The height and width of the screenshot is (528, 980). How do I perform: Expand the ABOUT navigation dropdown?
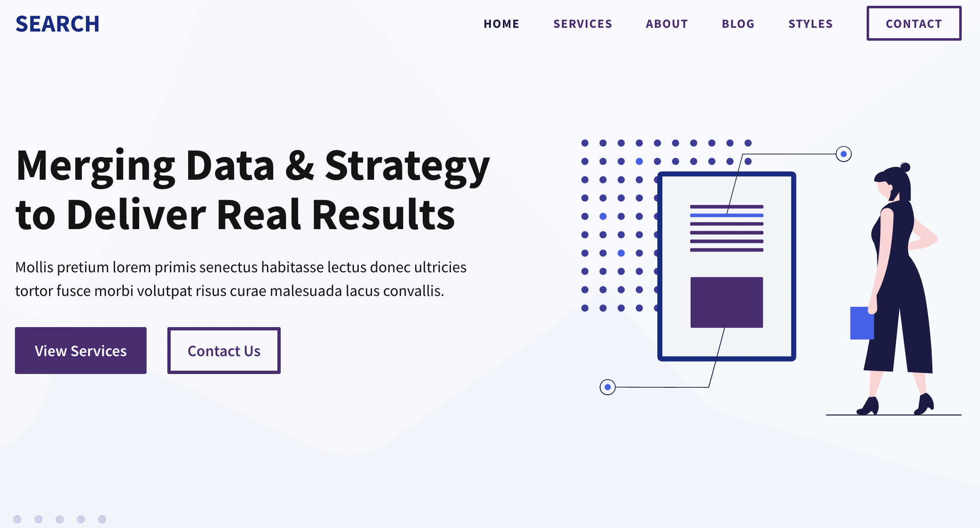[666, 23]
